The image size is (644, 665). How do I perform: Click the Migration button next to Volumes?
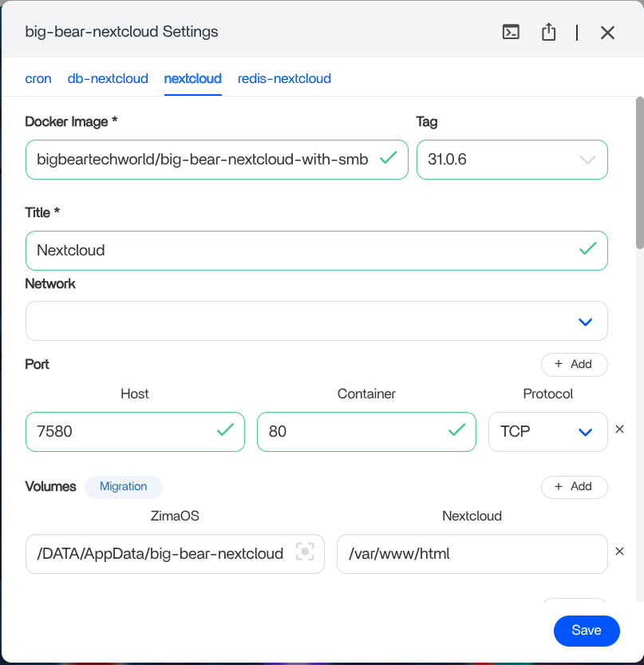tap(124, 487)
